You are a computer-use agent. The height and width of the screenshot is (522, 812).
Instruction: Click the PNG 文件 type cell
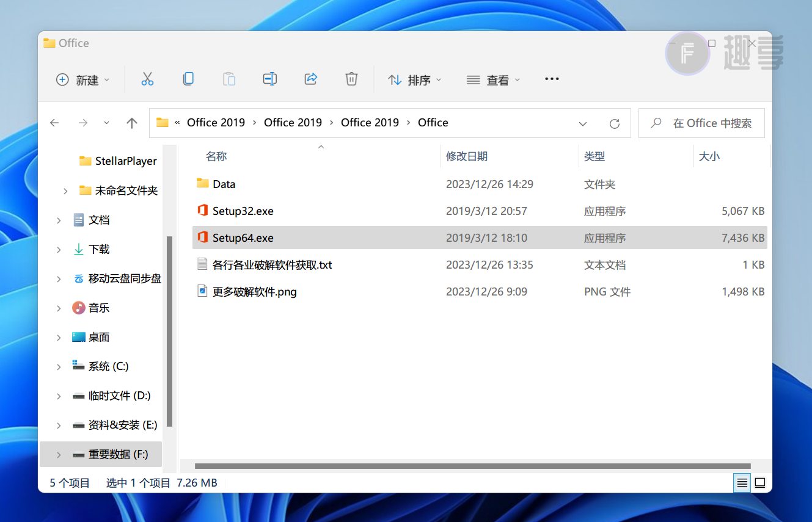pyautogui.click(x=607, y=291)
